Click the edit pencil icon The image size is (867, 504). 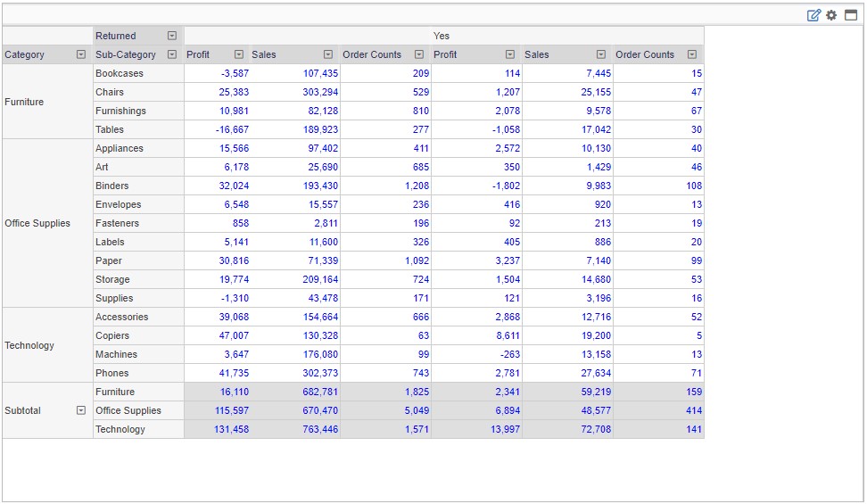tap(813, 15)
